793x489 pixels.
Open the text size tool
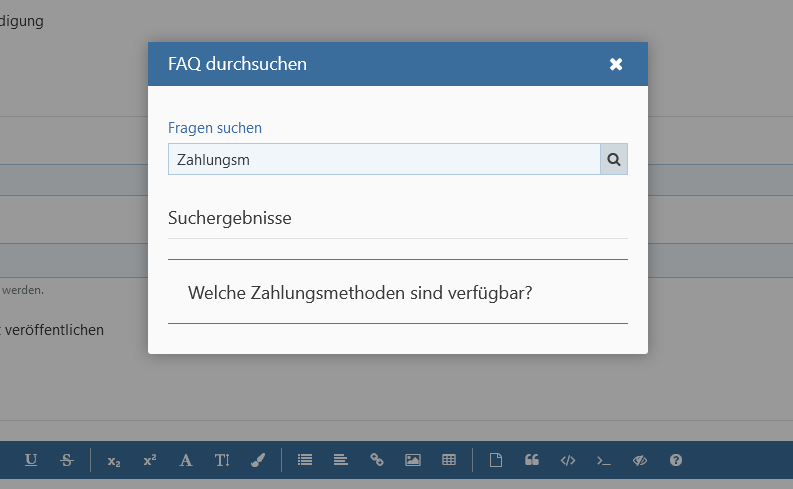pos(222,460)
